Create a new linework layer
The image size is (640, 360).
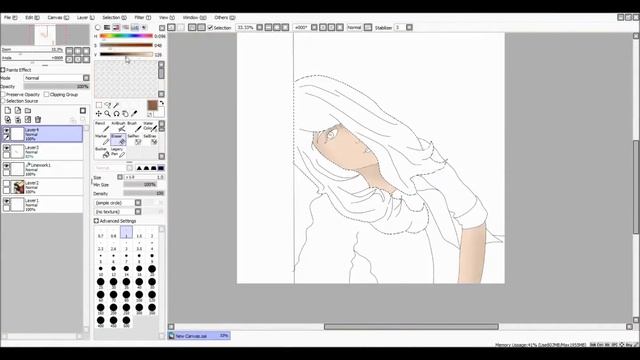[18, 111]
